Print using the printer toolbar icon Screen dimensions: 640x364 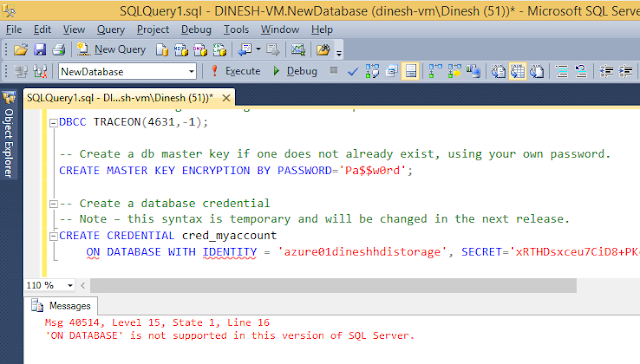click(x=59, y=50)
